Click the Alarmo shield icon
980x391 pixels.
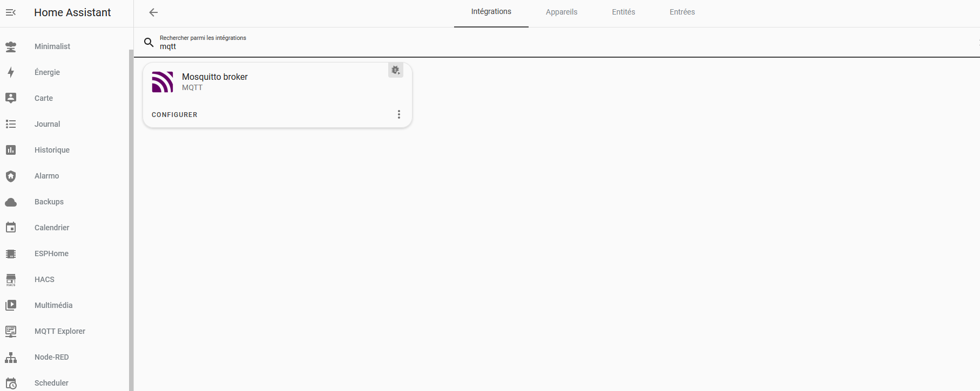coord(11,176)
